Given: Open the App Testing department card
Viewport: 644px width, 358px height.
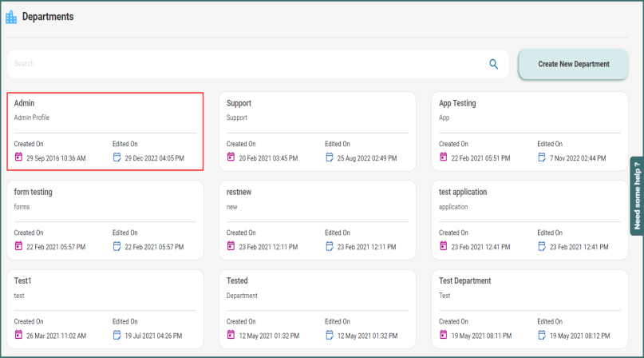Looking at the screenshot, I should [530, 130].
